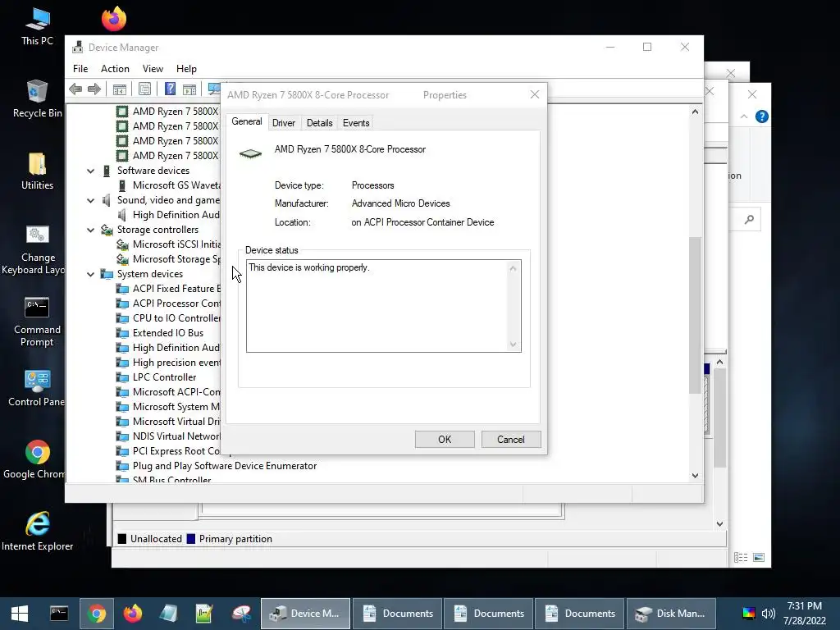840x630 pixels.
Task: Click the Forward arrow in Device Manager toolbar
Action: click(94, 89)
